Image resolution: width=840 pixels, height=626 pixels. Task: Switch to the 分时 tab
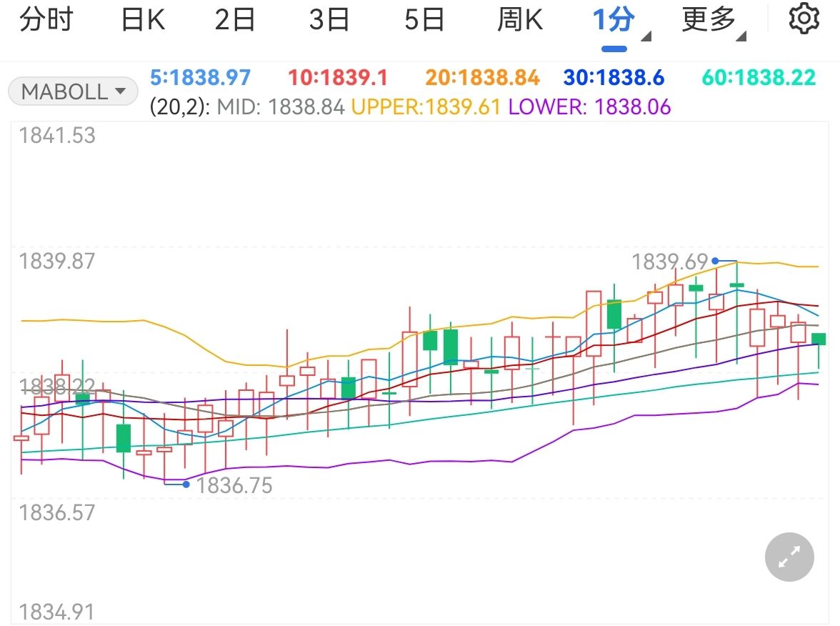point(46,20)
